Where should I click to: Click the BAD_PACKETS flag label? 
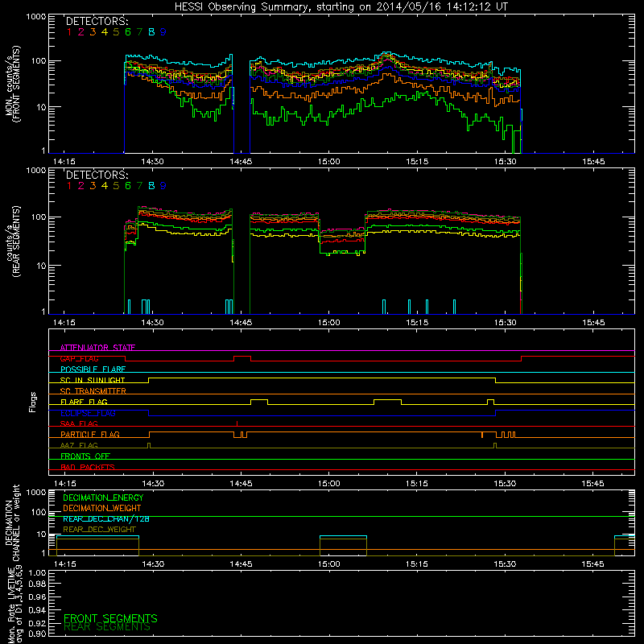coord(88,467)
